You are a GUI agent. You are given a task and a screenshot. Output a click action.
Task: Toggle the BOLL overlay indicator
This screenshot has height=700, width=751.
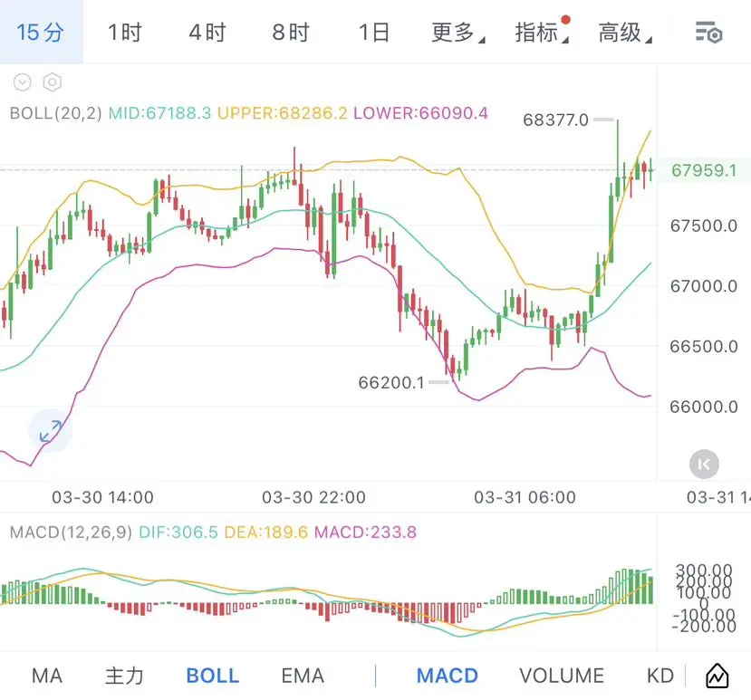pos(212,676)
